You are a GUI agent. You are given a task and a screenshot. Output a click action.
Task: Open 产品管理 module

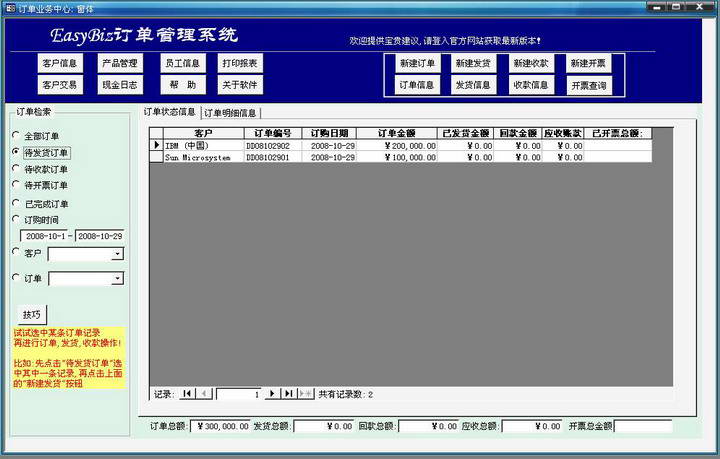(x=120, y=63)
